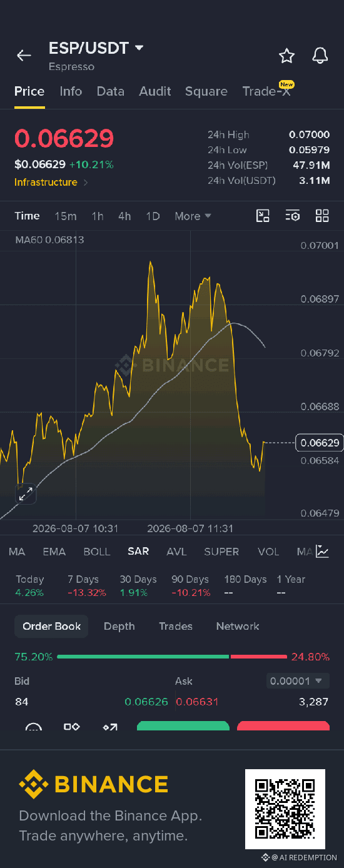Open the Infrastructure category link
Image resolution: width=344 pixels, height=868 pixels.
coord(51,183)
